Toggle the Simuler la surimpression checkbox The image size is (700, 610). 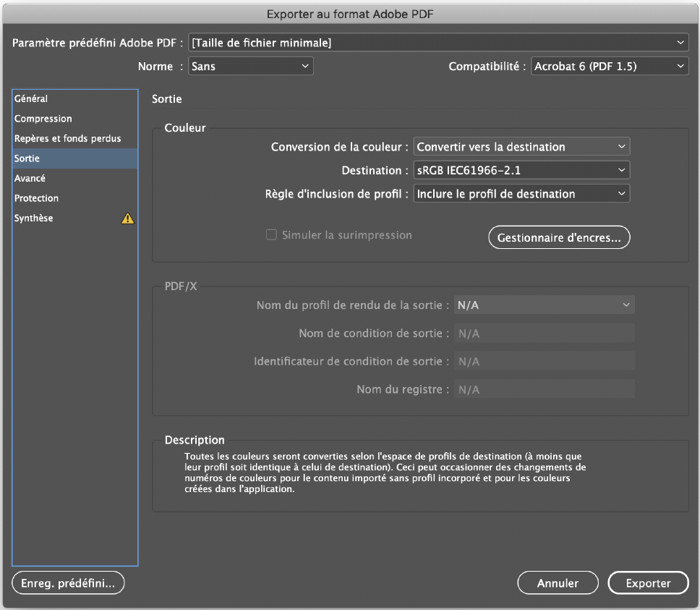pos(271,234)
